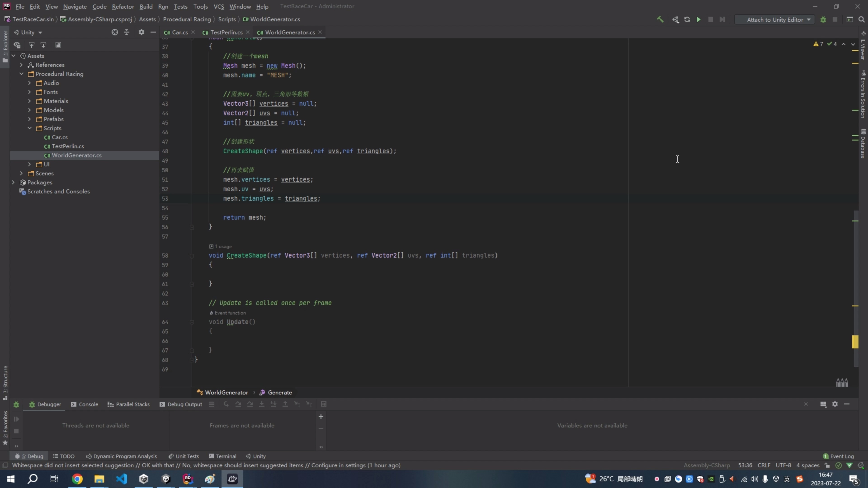The height and width of the screenshot is (488, 868).
Task: Open Search Everywhere magnifier icon
Action: 861,19
